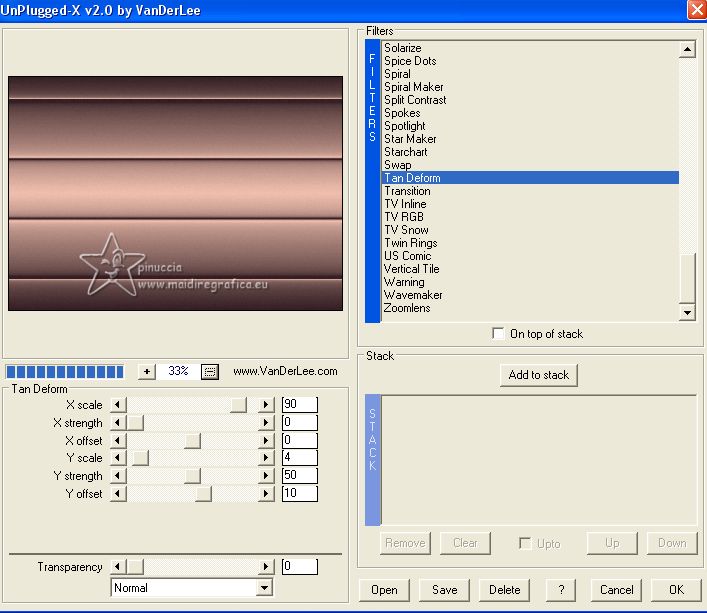Click the fit-preview icon next to 33%
The width and height of the screenshot is (707, 613).
210,371
